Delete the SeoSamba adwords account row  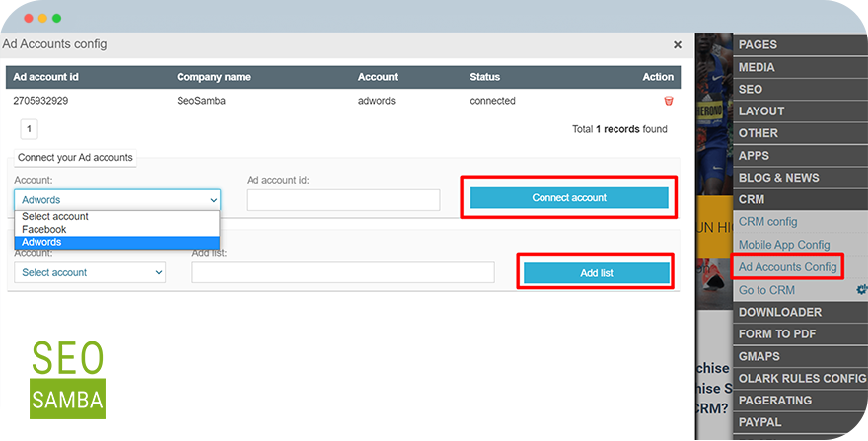[x=668, y=101]
